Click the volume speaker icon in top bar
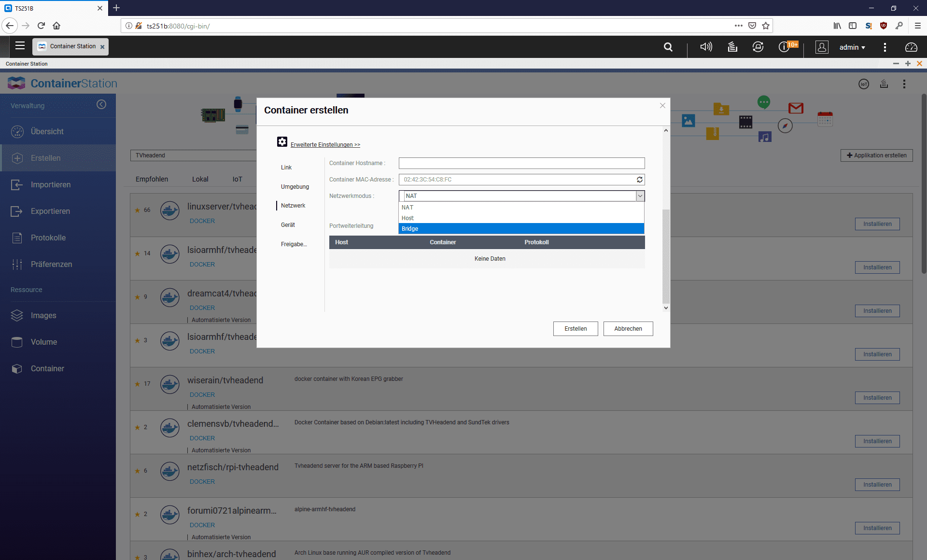Screen dimensions: 927x560 706,47
